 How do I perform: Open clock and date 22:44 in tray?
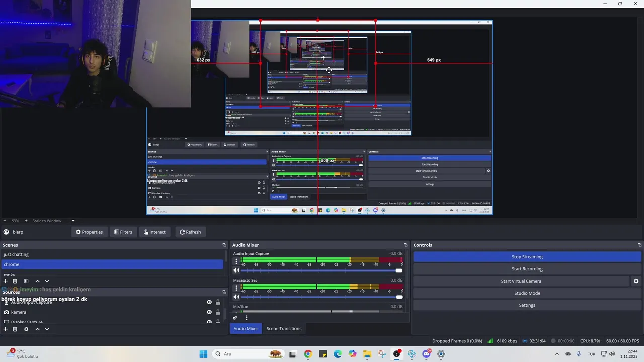coord(629,354)
